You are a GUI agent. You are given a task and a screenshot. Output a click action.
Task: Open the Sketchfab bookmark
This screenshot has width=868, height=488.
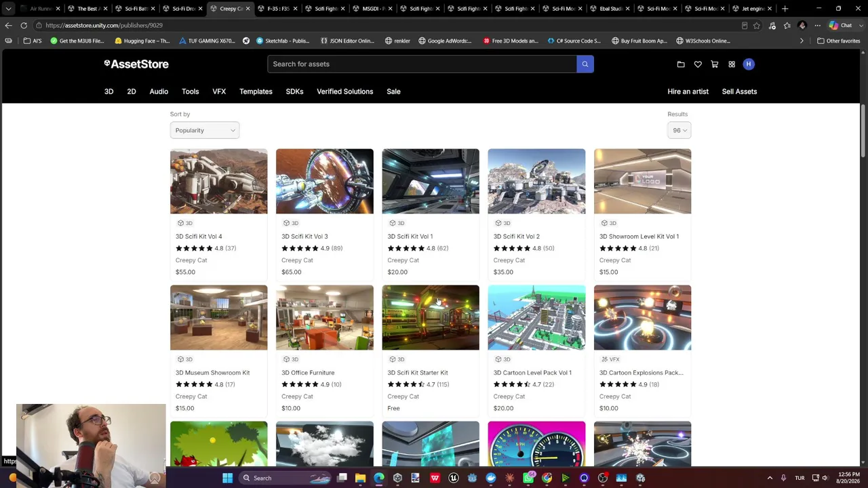pos(282,41)
